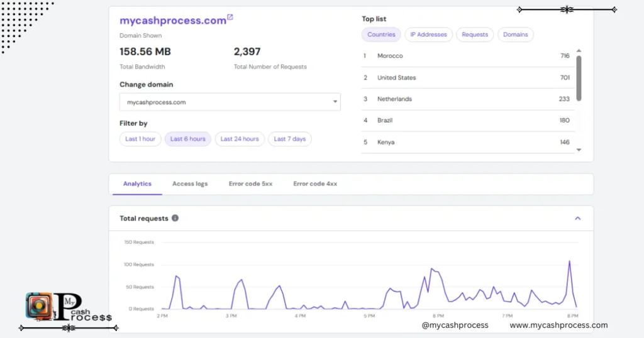
Task: Open the Error code 5xx tab
Action: coord(250,184)
